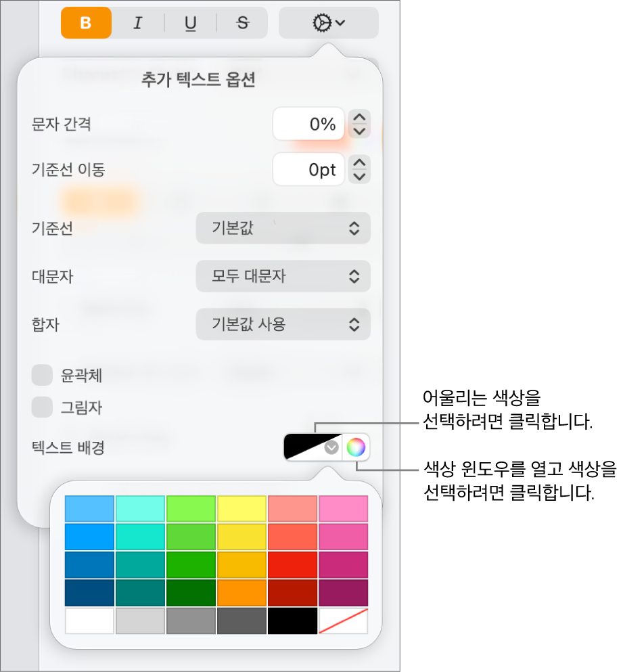Pick the golden yellow swatch in third row
The height and width of the screenshot is (672, 623).
click(241, 565)
